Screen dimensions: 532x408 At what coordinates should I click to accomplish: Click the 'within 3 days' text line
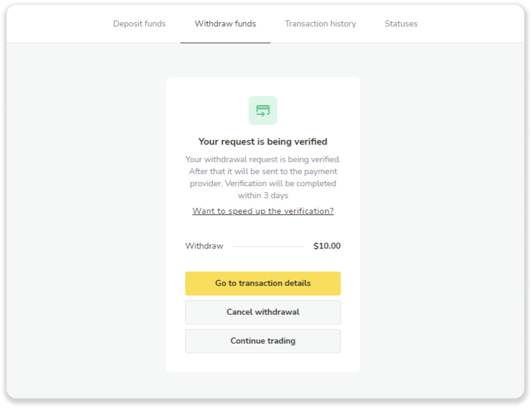(263, 195)
